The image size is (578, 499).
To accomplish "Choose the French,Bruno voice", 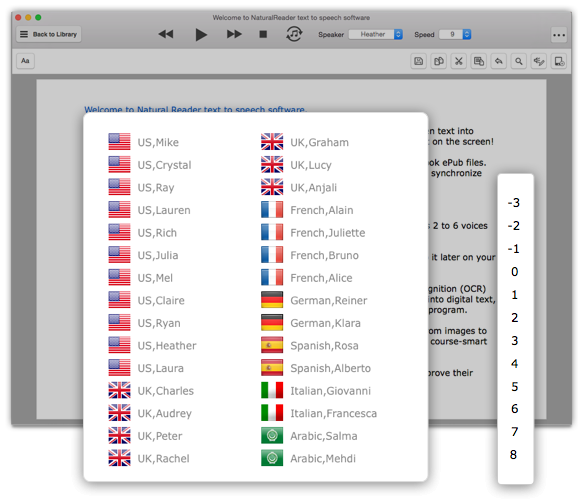I will pyautogui.click(x=310, y=255).
